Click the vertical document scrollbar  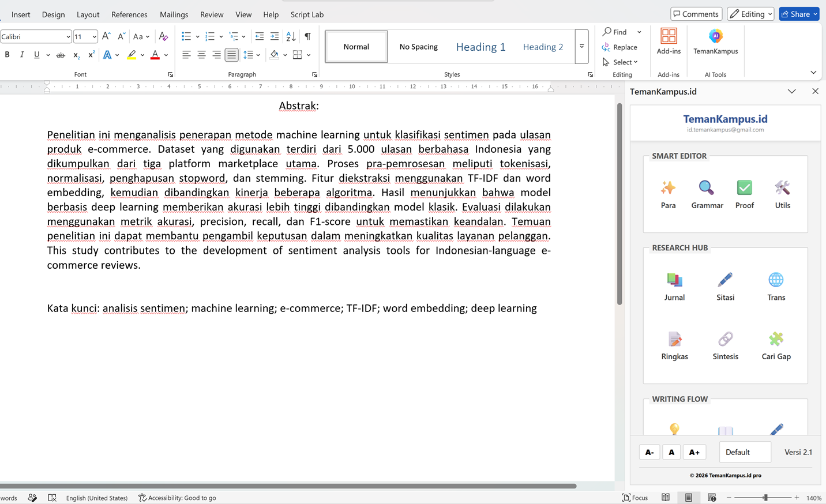(x=619, y=204)
